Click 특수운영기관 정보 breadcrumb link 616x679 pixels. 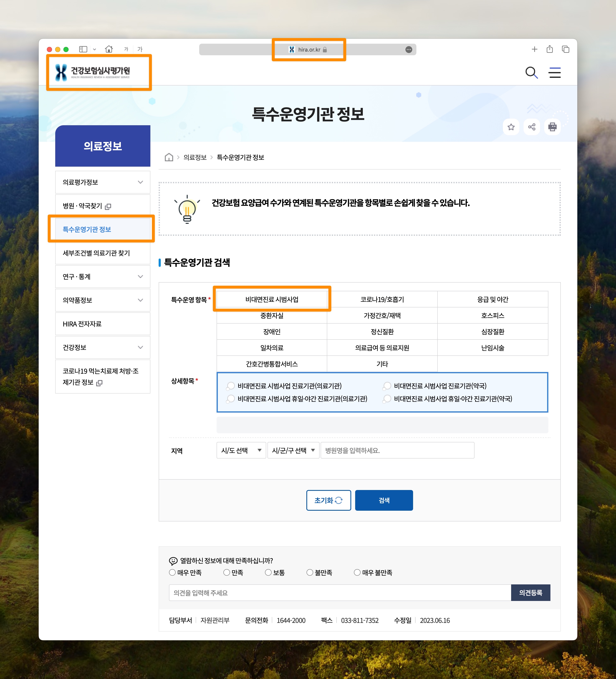coord(240,157)
